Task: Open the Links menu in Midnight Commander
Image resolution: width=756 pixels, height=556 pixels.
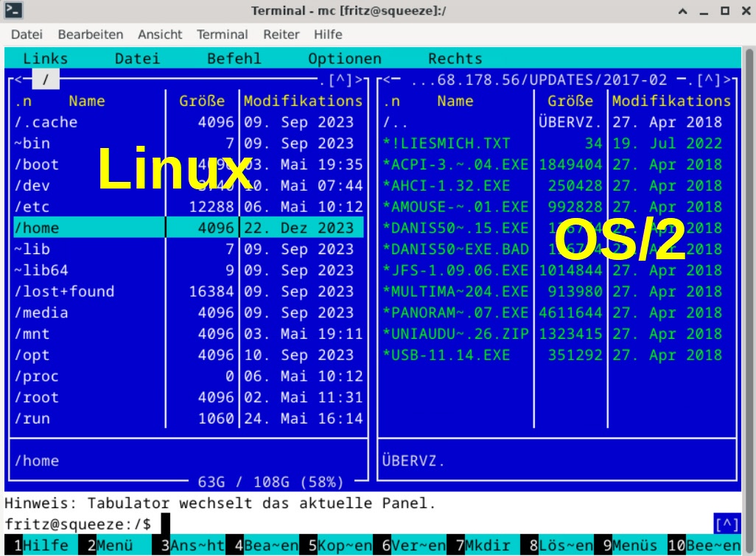Action: click(x=46, y=59)
